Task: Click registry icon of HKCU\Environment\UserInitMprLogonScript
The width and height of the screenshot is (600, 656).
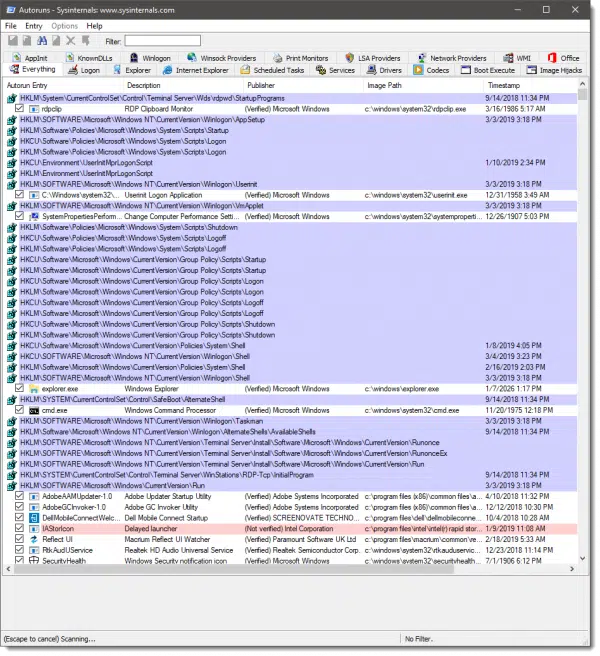Action: [x=12, y=163]
